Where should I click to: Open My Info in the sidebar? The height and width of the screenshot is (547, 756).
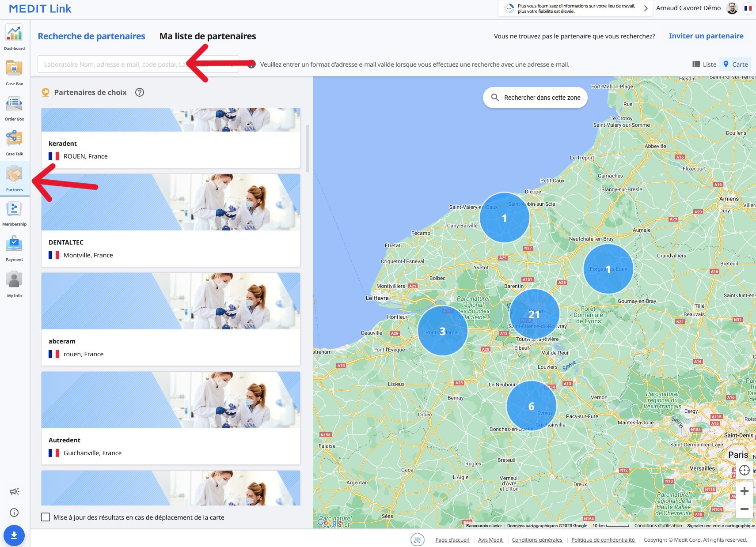tap(14, 284)
